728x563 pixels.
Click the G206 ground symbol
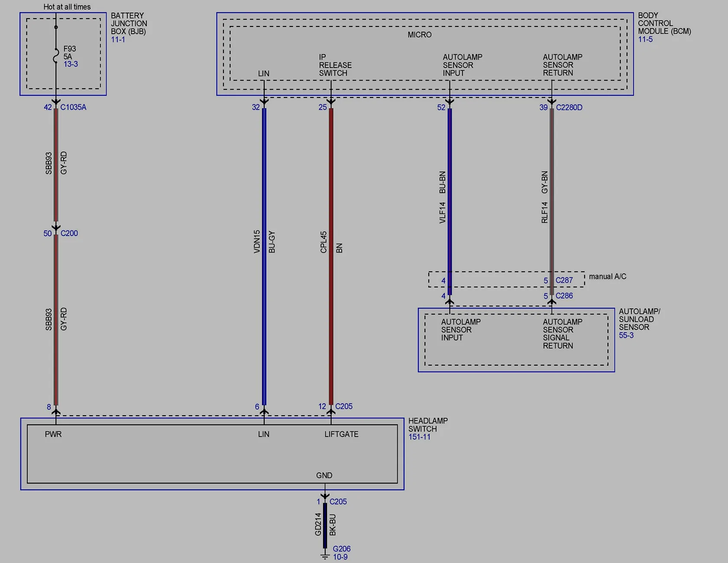tap(325, 556)
